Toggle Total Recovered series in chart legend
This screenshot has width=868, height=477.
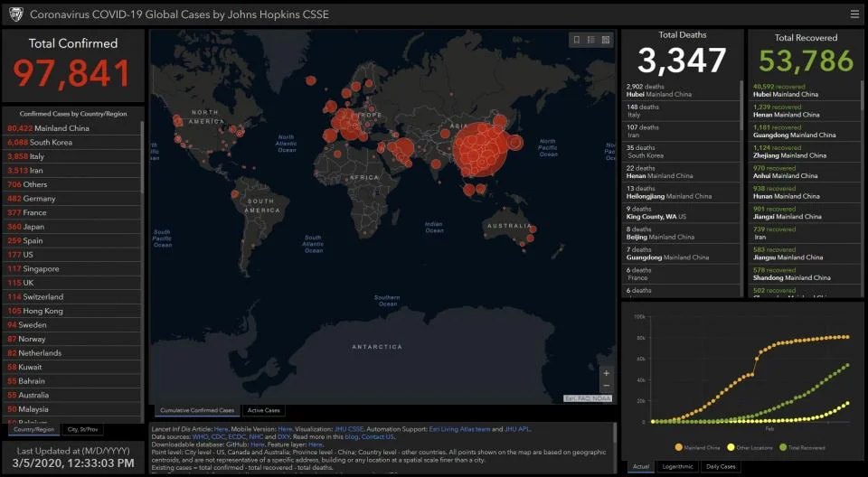(802, 448)
